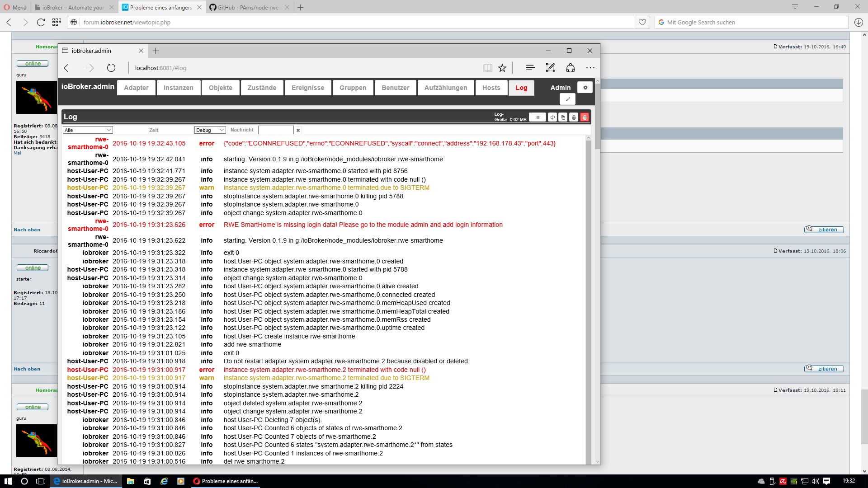Open Edge hub menu icon
The image size is (868, 488).
[x=530, y=68]
